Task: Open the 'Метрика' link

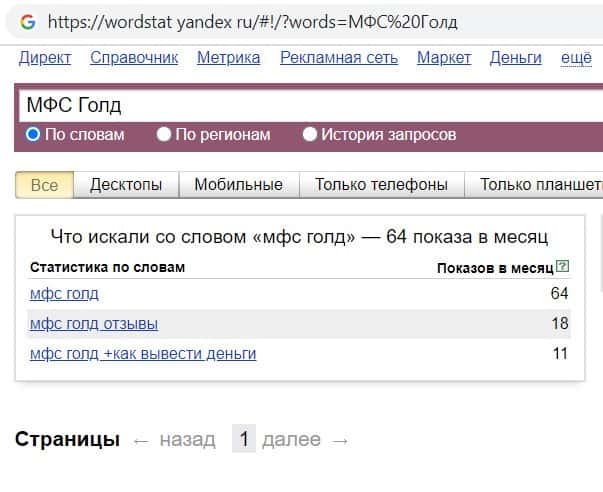Action: pyautogui.click(x=228, y=58)
